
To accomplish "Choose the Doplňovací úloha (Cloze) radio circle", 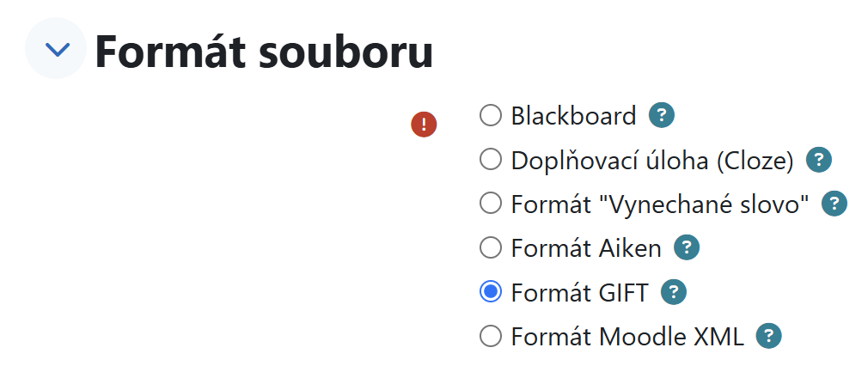I will click(x=491, y=160).
